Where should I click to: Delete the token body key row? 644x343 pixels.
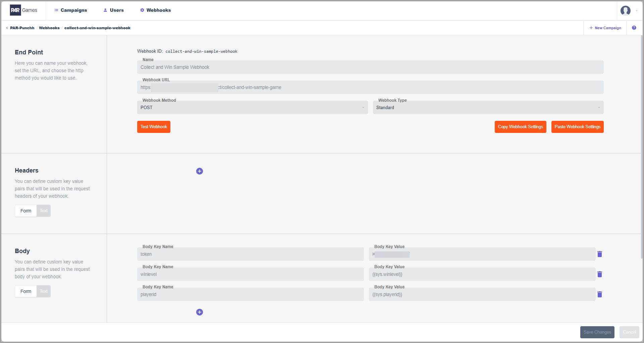(600, 254)
